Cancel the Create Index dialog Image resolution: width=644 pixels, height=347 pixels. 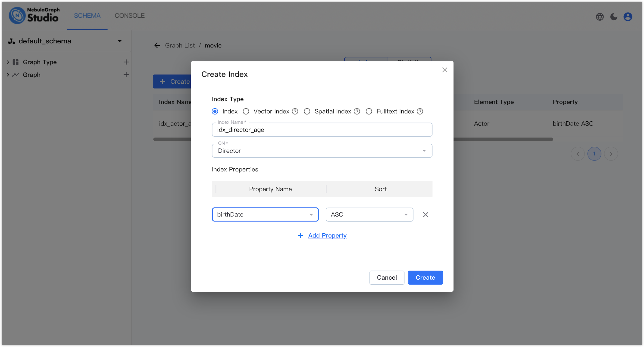tap(387, 278)
